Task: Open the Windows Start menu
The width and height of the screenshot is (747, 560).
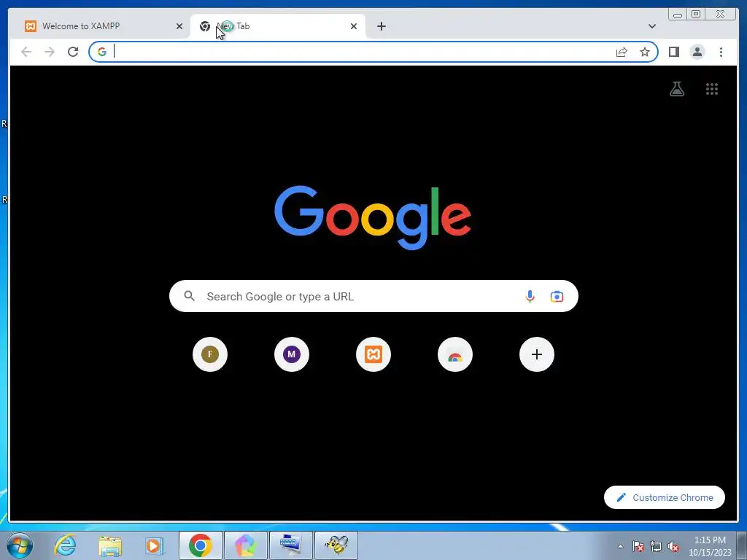Action: [x=20, y=545]
